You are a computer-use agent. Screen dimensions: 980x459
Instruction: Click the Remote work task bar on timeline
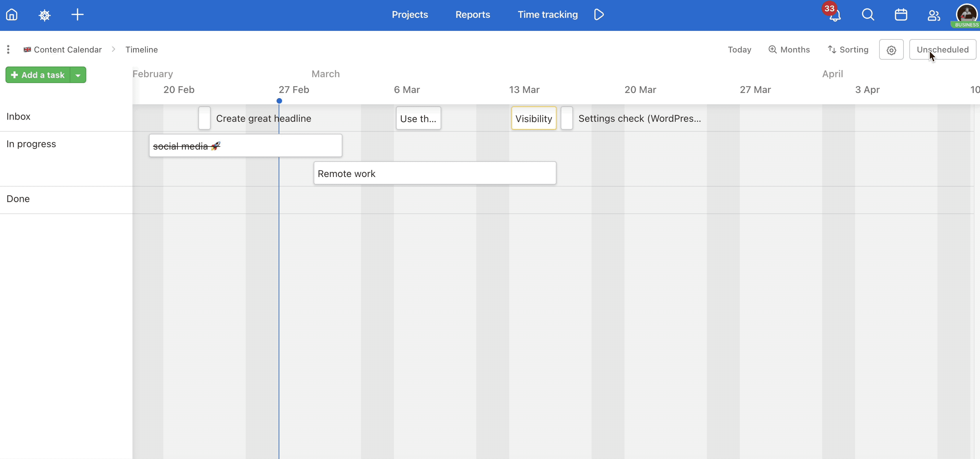(434, 173)
